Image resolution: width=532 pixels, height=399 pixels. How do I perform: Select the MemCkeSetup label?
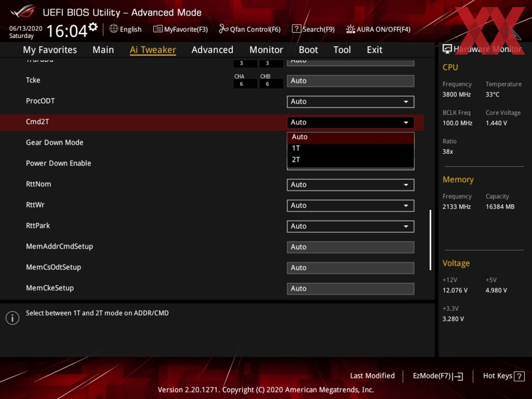pyautogui.click(x=50, y=288)
